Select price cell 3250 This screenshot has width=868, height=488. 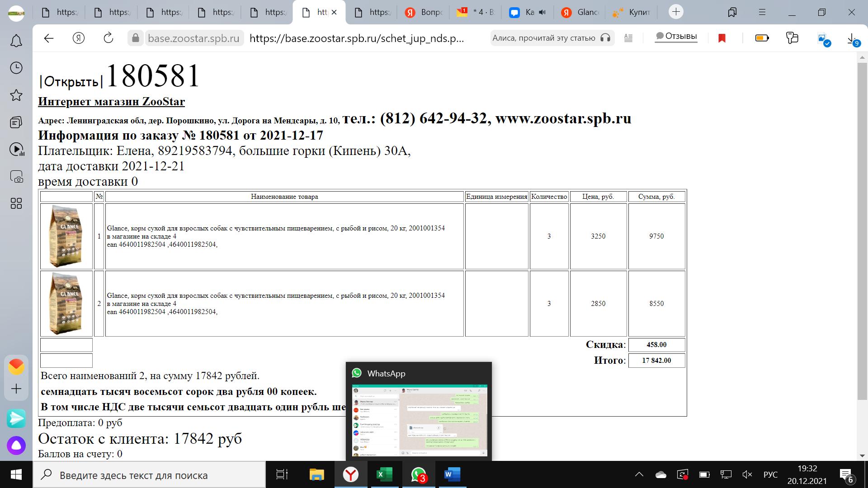[598, 236]
